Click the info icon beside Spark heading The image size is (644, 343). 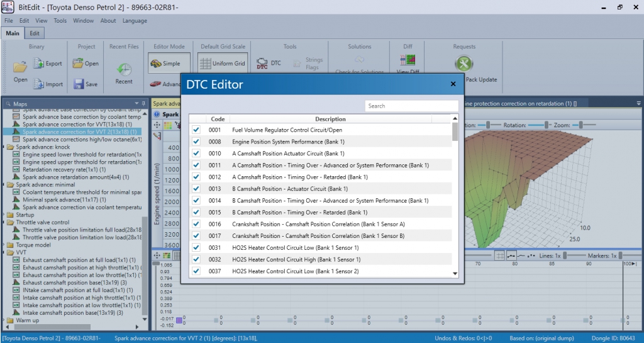157,115
